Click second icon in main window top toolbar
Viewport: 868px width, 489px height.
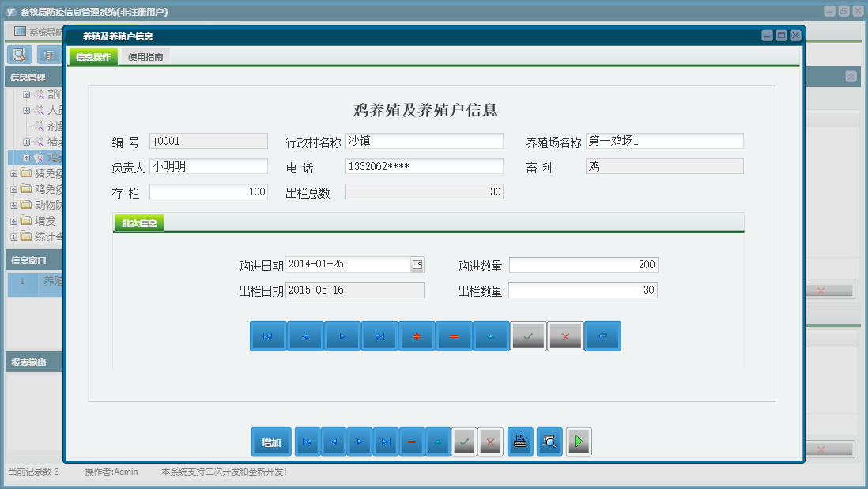tap(49, 55)
